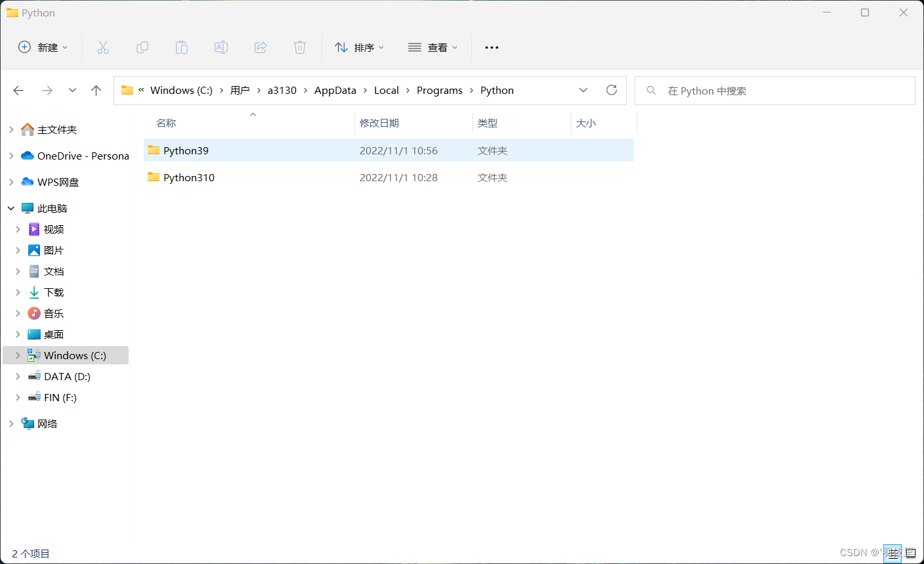Open the 新建 menu
This screenshot has height=564, width=924.
point(42,47)
